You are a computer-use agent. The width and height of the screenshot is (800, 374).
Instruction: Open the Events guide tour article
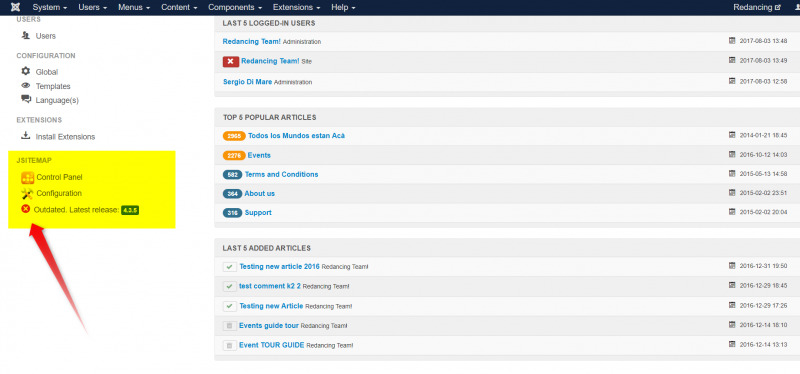269,326
